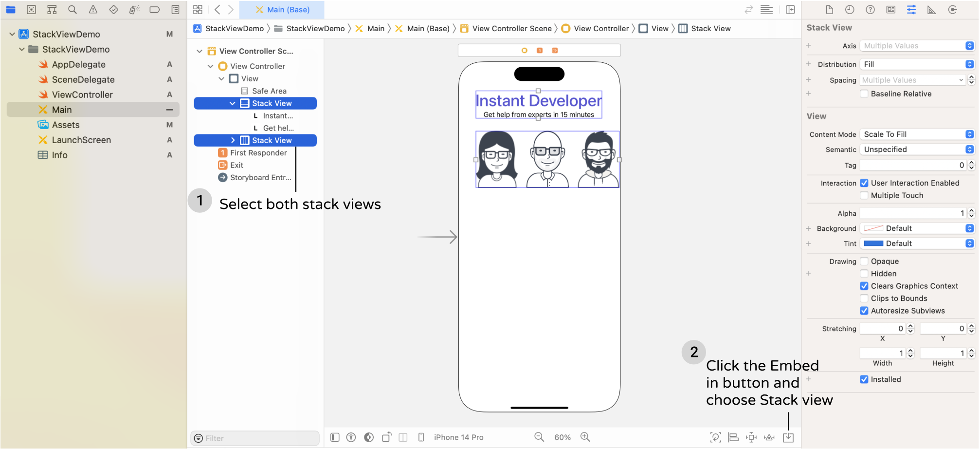Enable the Opaque drawing option
Viewport: 980px width, 449px height.
pos(864,261)
